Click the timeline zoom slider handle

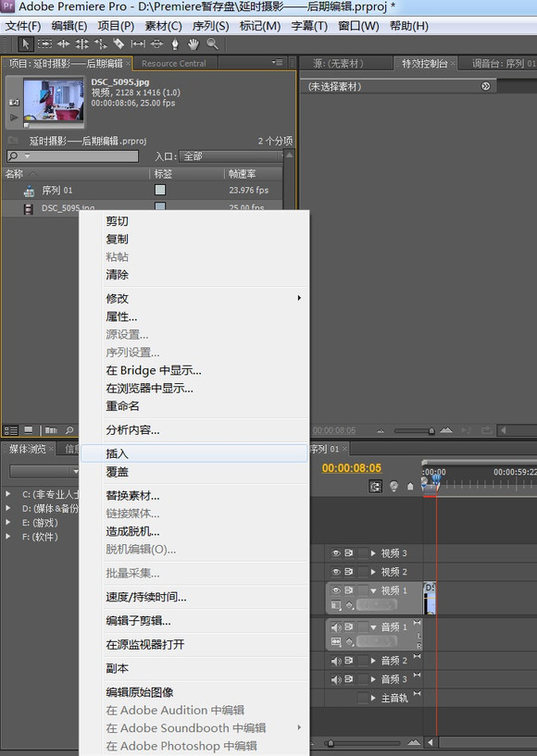(x=331, y=743)
